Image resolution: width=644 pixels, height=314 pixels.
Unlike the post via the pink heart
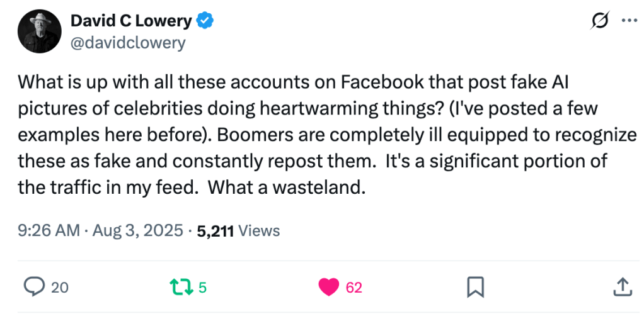(329, 288)
